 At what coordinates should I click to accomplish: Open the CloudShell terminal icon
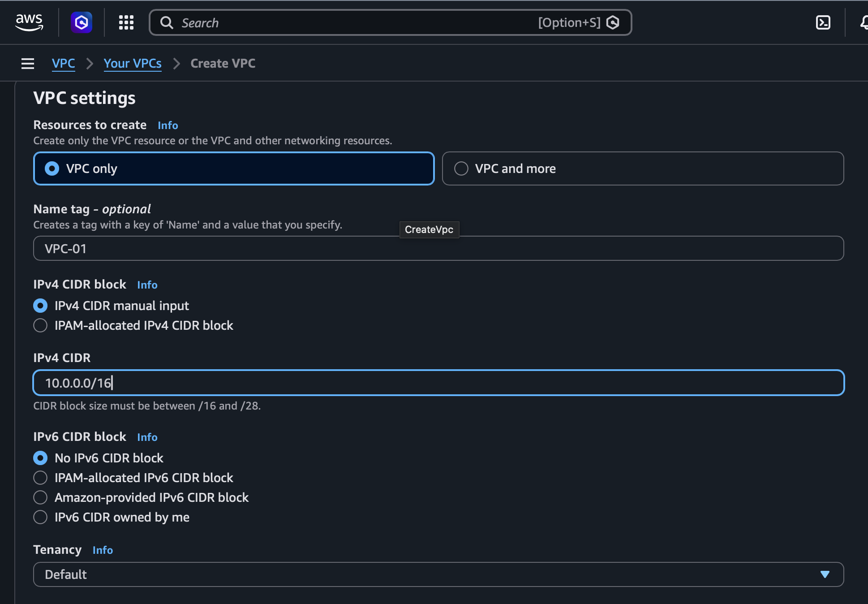click(823, 22)
